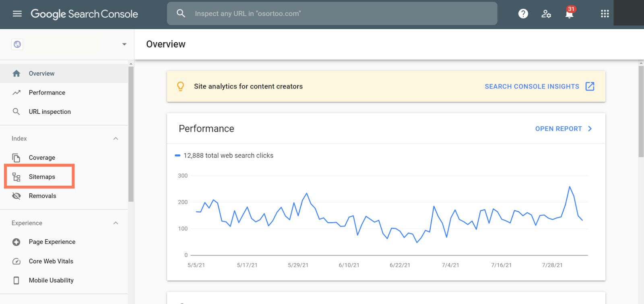Open the user settings icon

(546, 14)
